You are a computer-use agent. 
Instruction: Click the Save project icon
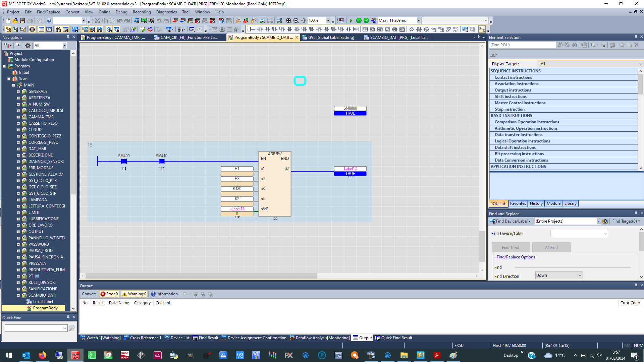[22, 21]
